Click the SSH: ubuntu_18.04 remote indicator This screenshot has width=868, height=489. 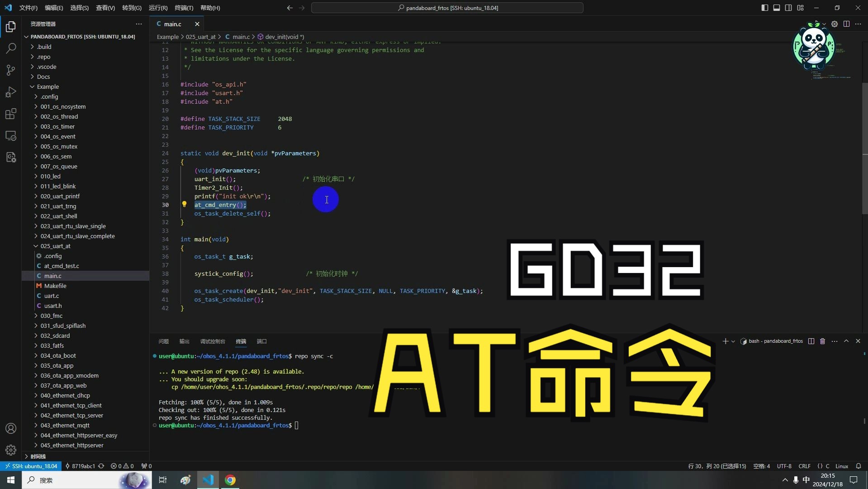31,466
